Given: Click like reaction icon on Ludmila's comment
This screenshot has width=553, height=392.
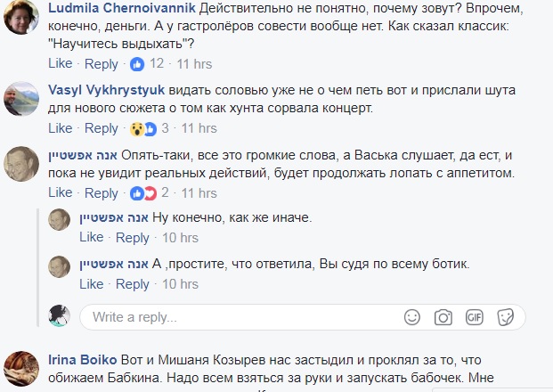Looking at the screenshot, I should (x=137, y=64).
